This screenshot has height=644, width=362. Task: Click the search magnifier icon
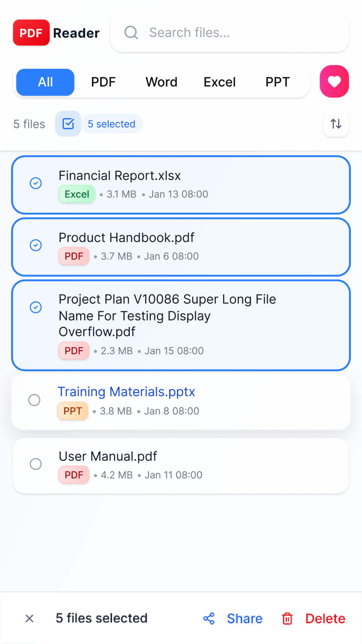click(x=131, y=33)
